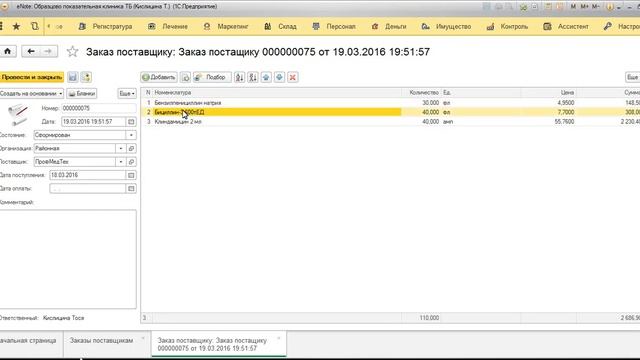This screenshot has width=640, height=360.
Task: Open the Еще menu above the table
Action: click(633, 77)
